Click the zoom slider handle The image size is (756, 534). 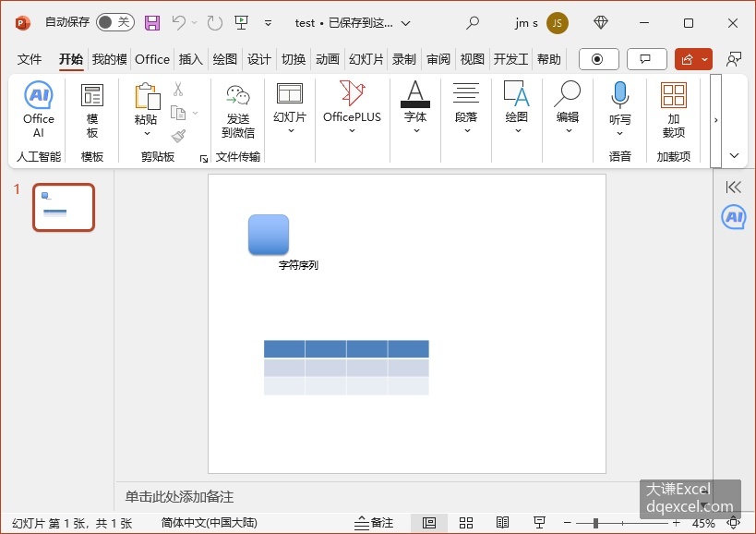coord(596,523)
